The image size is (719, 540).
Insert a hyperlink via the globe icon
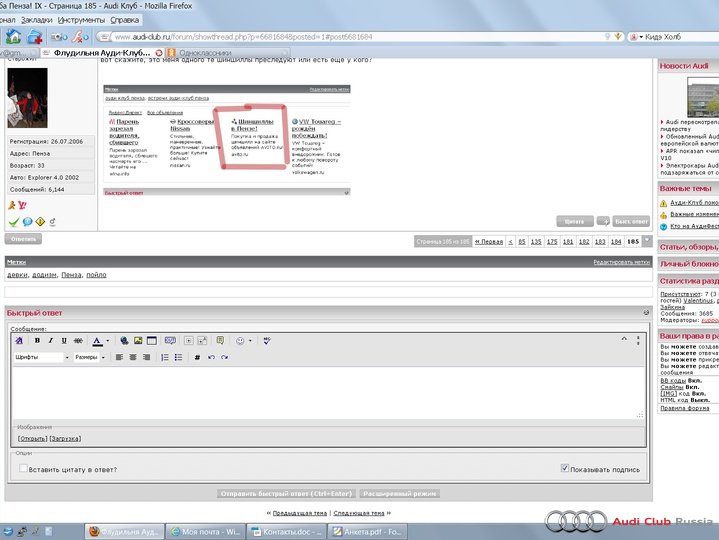tap(124, 341)
